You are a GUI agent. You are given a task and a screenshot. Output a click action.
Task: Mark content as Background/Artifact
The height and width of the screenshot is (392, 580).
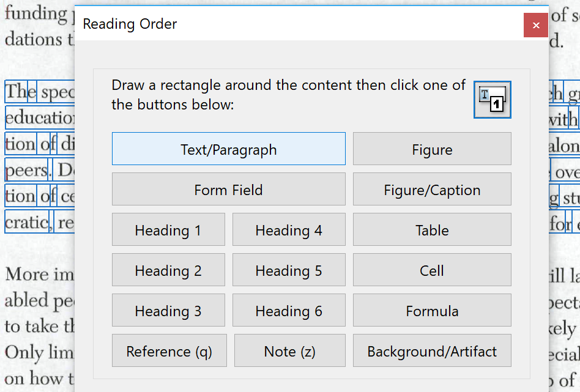pyautogui.click(x=432, y=350)
